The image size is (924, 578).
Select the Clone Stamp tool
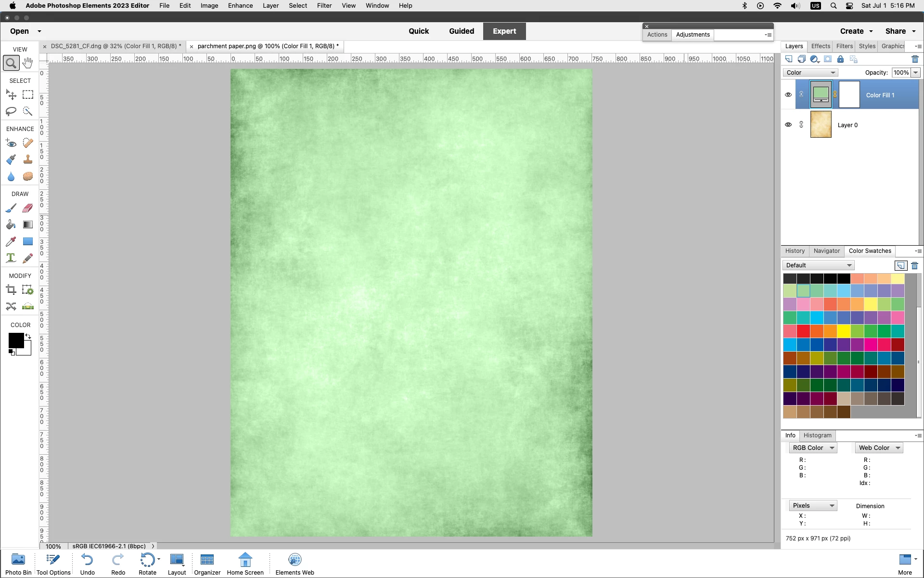tap(28, 160)
